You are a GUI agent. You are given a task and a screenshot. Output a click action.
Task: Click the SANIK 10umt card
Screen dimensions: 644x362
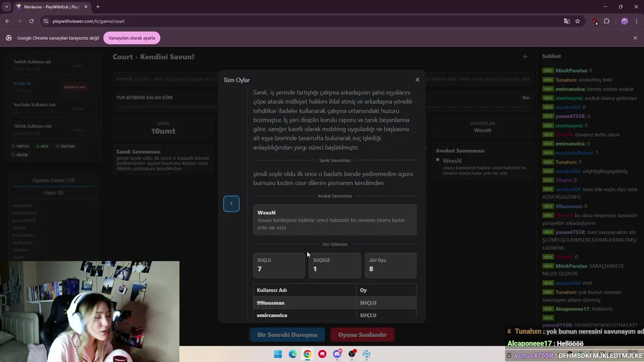pos(163,128)
